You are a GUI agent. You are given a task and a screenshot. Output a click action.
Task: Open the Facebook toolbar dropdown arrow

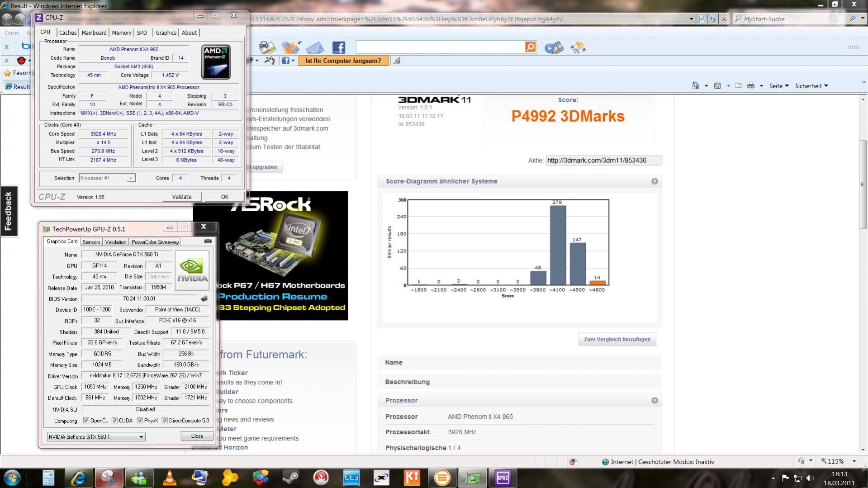tap(293, 61)
